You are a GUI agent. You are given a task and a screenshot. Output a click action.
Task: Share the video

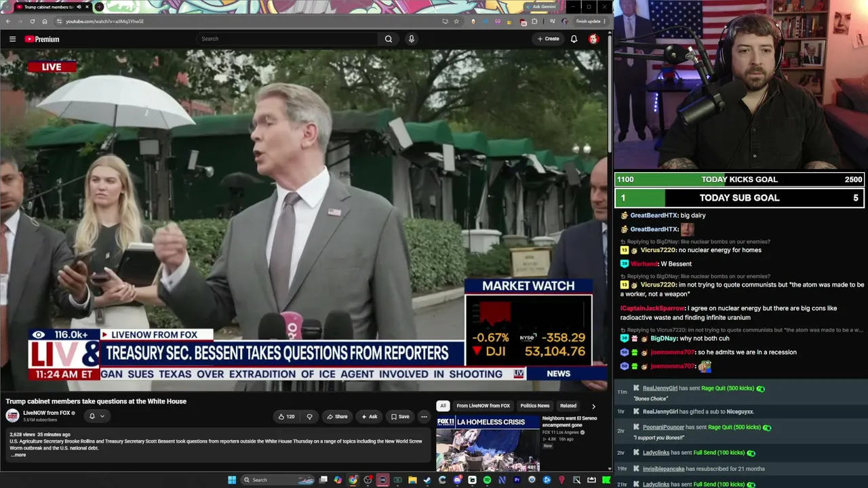pyautogui.click(x=337, y=416)
